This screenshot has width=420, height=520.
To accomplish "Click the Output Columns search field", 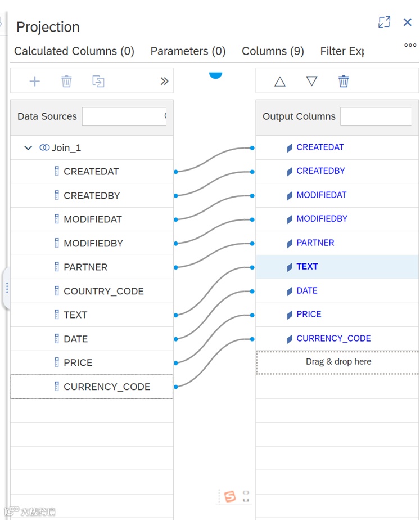I will click(x=375, y=116).
